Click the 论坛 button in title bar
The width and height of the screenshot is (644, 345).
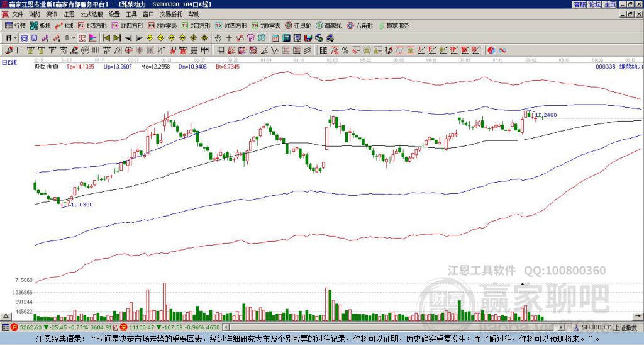(595, 4)
